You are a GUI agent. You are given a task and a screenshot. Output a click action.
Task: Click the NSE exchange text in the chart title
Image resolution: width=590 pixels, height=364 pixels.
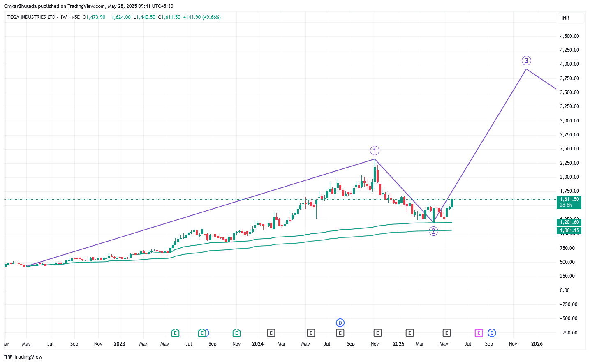pyautogui.click(x=76, y=17)
